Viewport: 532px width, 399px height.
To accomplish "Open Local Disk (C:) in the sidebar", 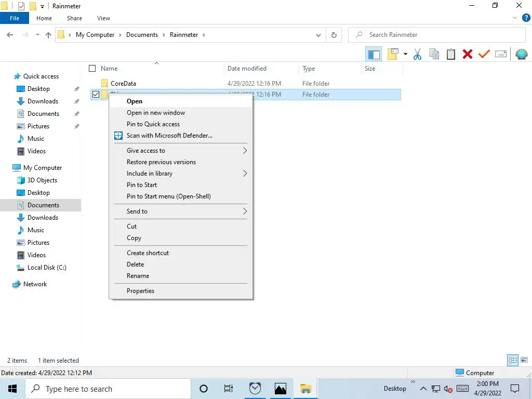I will 46,268.
